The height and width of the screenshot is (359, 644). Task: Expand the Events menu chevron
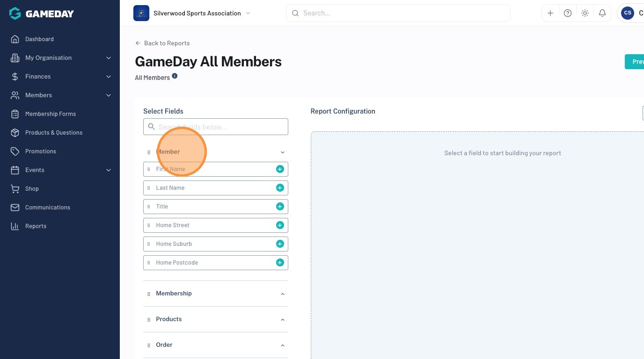coord(109,170)
